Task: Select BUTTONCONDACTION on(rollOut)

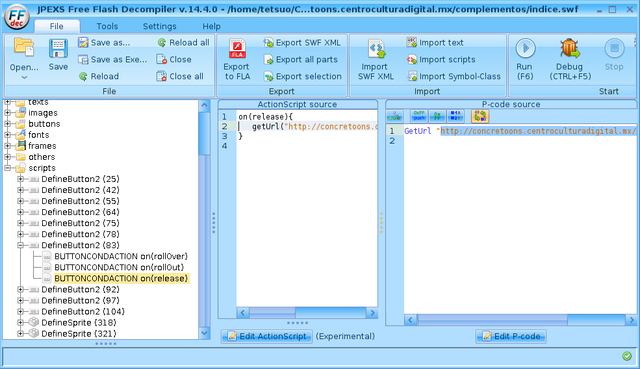Action: tap(119, 267)
